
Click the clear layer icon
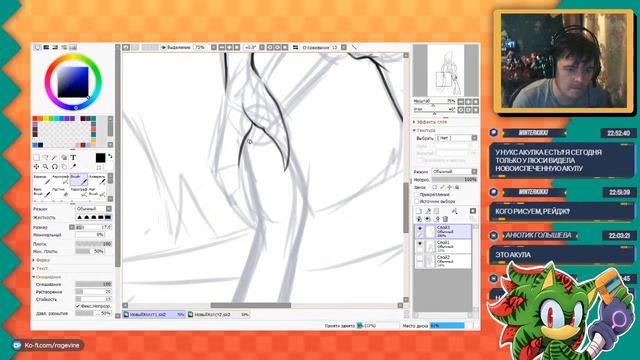437,219
